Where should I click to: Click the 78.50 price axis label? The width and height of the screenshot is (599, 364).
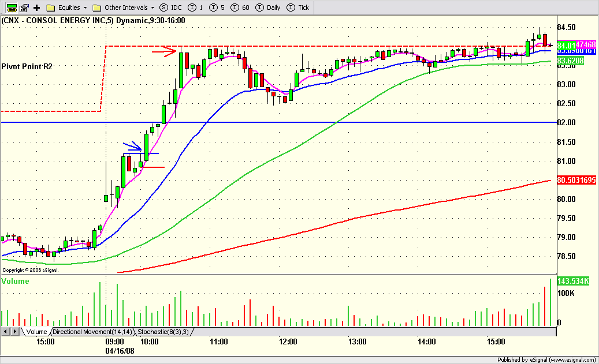click(x=567, y=256)
